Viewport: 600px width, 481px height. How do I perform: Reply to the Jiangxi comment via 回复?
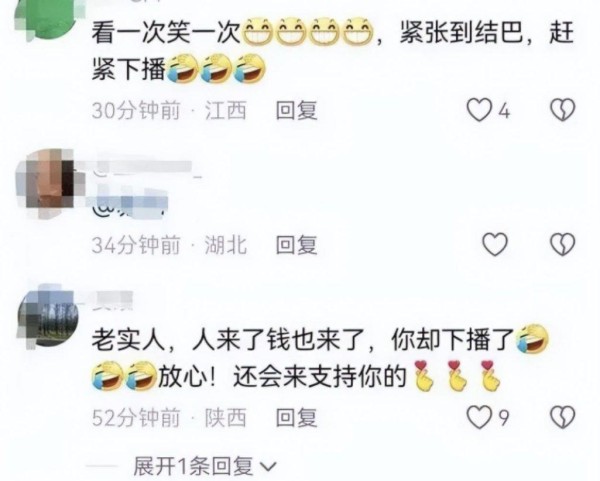(x=297, y=111)
